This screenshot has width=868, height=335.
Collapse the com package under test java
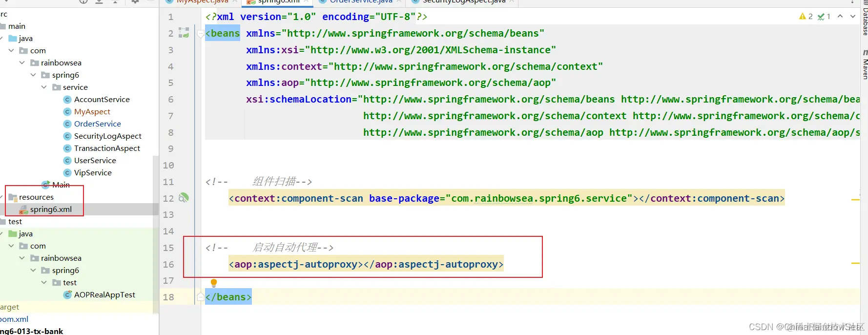(11, 246)
